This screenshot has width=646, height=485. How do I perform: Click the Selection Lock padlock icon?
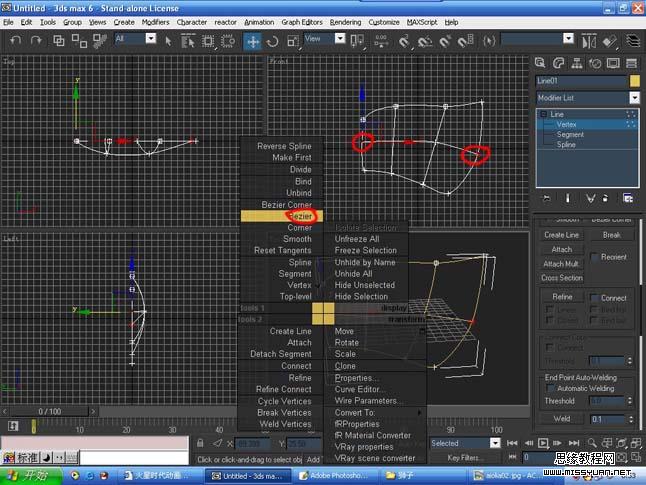(200, 443)
